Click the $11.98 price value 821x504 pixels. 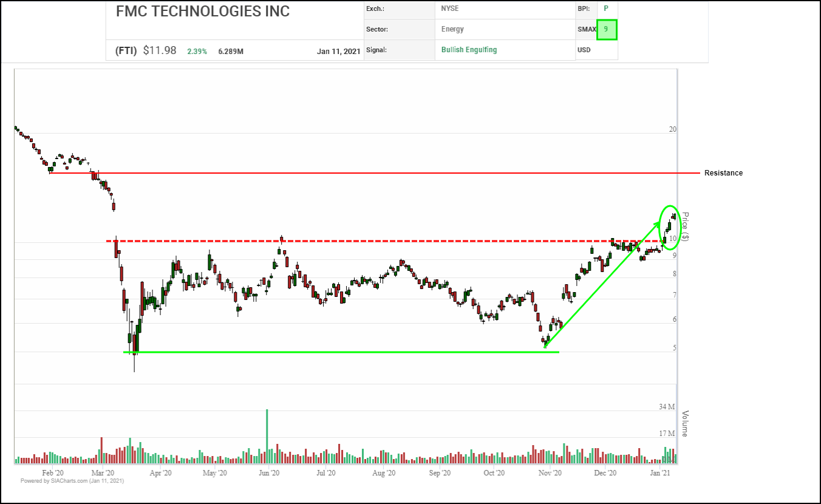click(160, 51)
